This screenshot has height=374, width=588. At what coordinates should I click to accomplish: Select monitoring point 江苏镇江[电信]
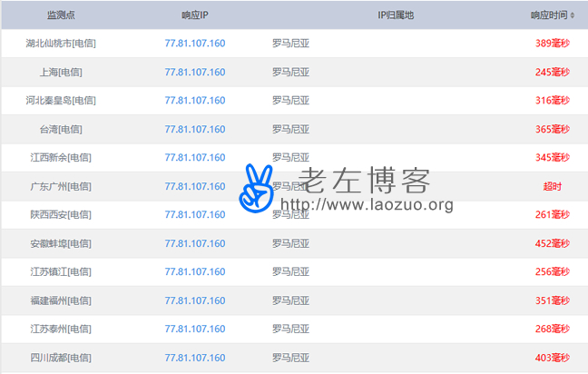pos(61,271)
